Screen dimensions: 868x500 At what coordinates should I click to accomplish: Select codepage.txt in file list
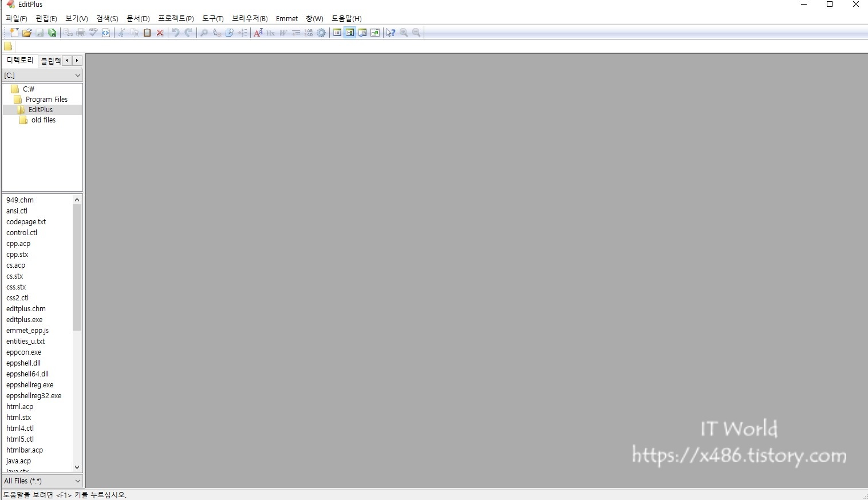tap(26, 222)
